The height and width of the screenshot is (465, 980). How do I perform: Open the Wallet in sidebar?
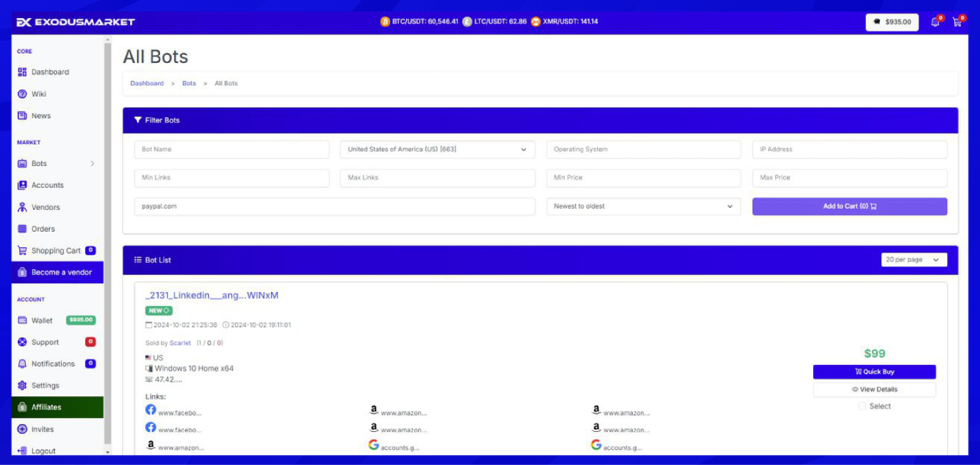pos(41,320)
